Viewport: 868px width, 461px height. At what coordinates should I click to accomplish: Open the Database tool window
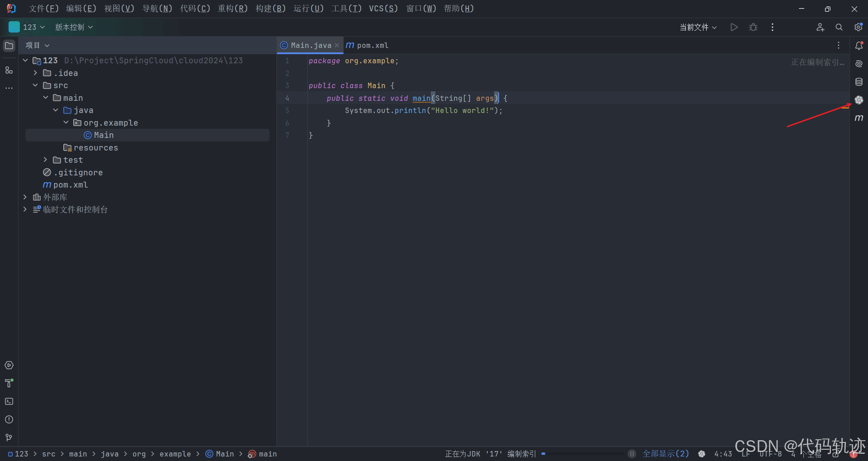click(x=859, y=82)
